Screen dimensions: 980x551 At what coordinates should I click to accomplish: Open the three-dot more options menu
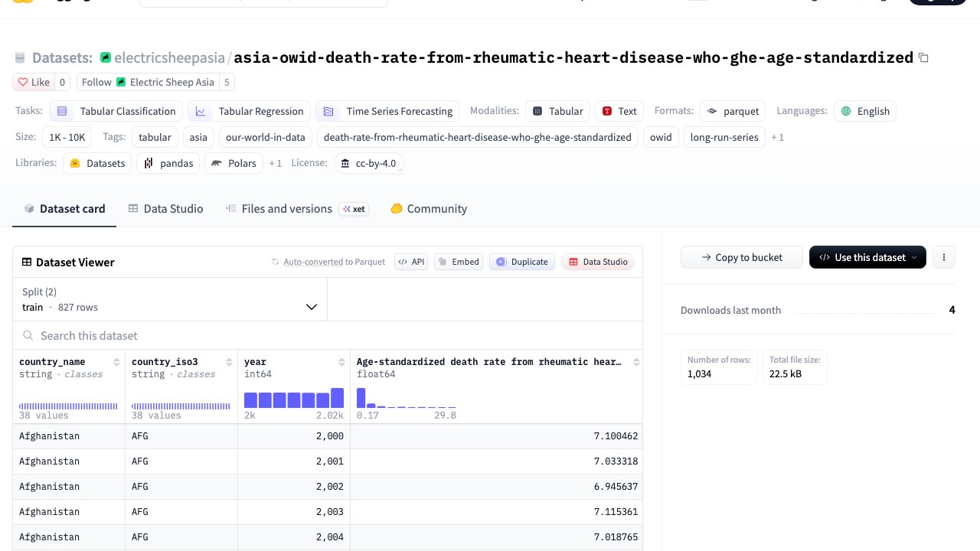pyautogui.click(x=944, y=257)
